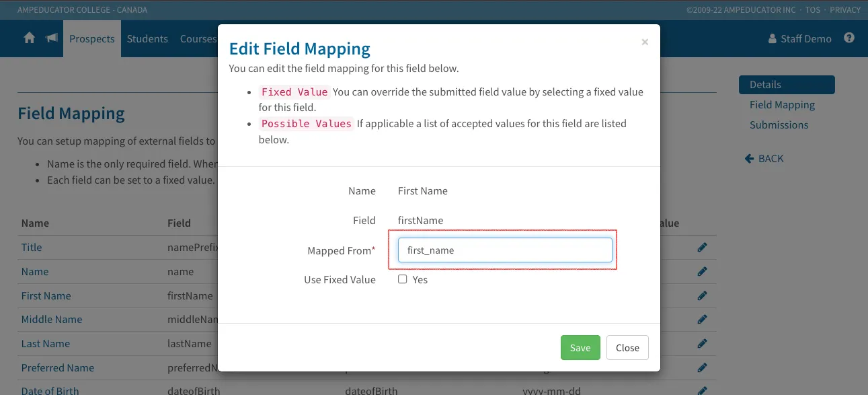Viewport: 868px width, 395px height.
Task: Click the 'Name' column header
Action: point(35,223)
